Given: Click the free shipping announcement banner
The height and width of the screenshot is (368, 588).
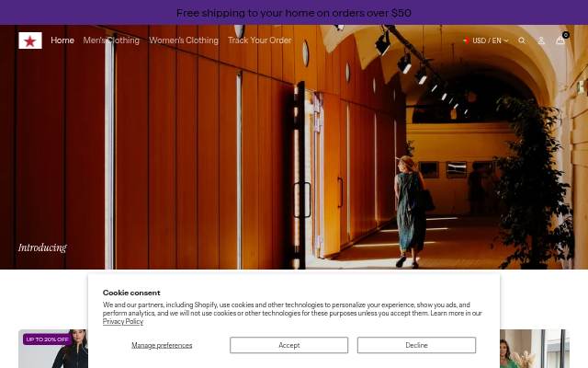Looking at the screenshot, I should coord(294,12).
